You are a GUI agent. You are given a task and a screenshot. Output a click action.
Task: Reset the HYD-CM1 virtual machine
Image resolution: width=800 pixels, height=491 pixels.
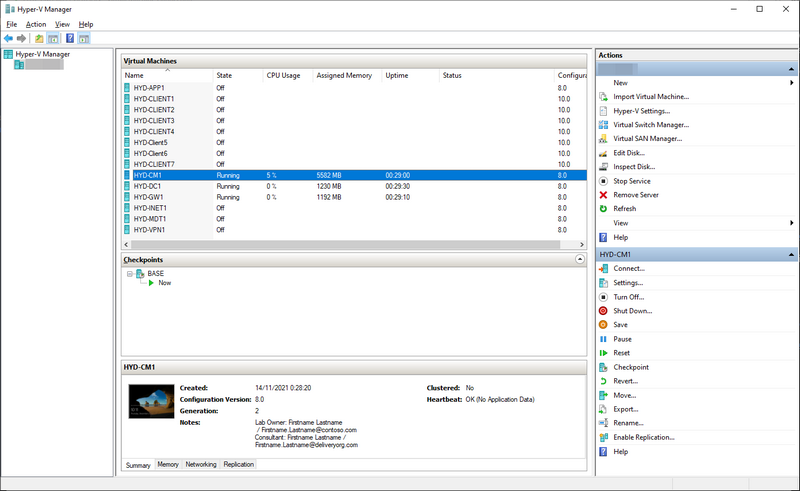[x=621, y=353]
